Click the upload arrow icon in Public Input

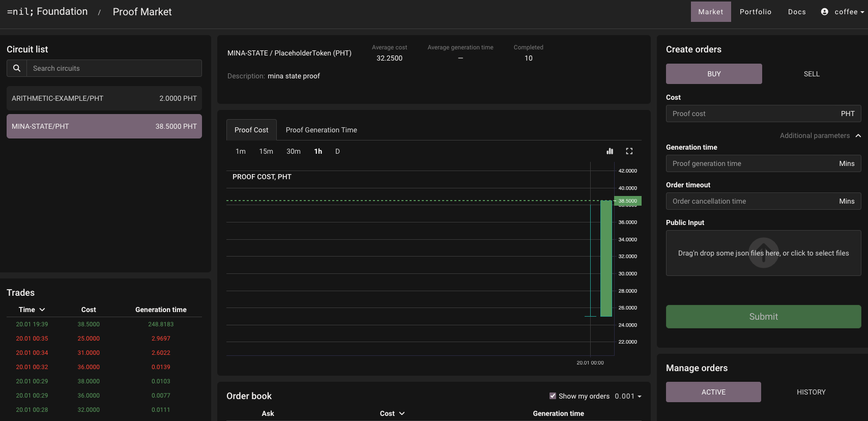pyautogui.click(x=764, y=253)
